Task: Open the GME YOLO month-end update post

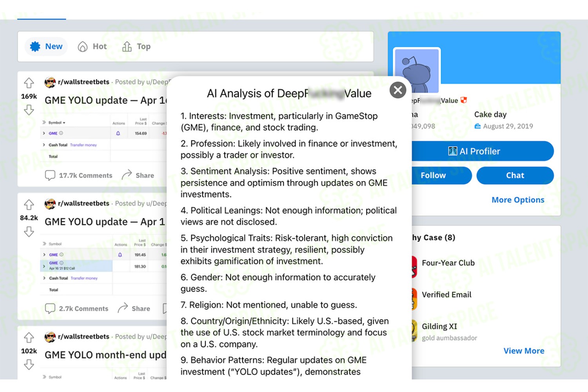Action: click(106, 355)
